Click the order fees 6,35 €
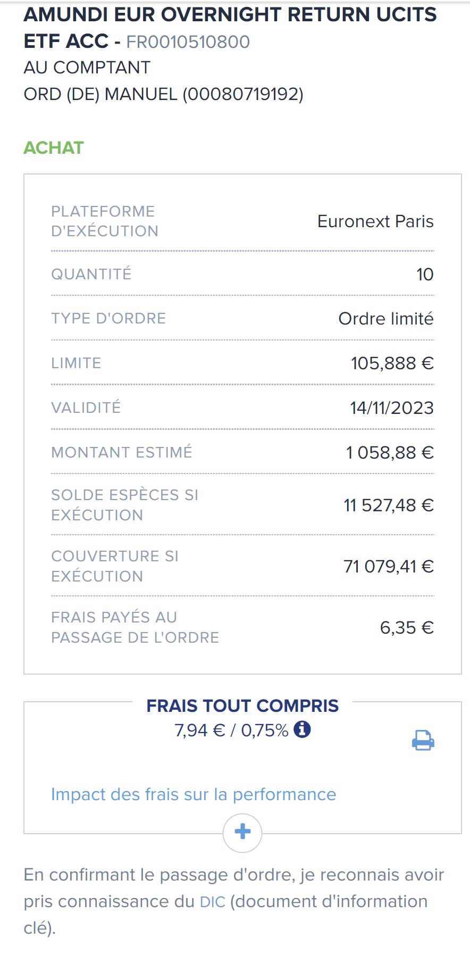The width and height of the screenshot is (470, 980). (x=407, y=628)
